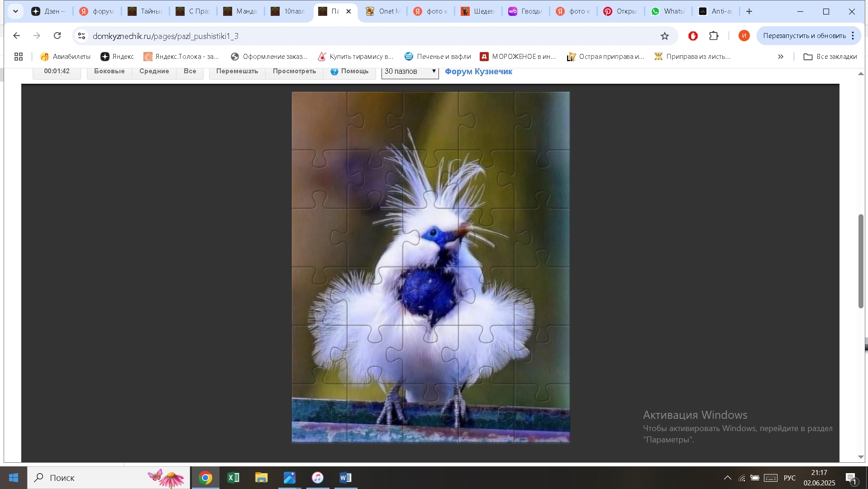
Task: Switch to the 'Тайны' tab
Action: [x=145, y=11]
